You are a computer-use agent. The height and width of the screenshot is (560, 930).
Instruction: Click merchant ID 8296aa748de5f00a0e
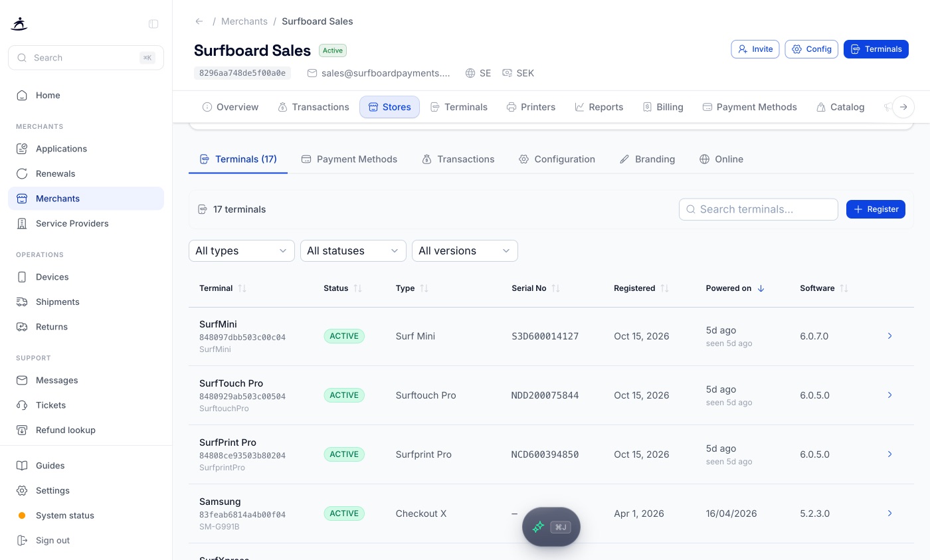[x=242, y=73]
